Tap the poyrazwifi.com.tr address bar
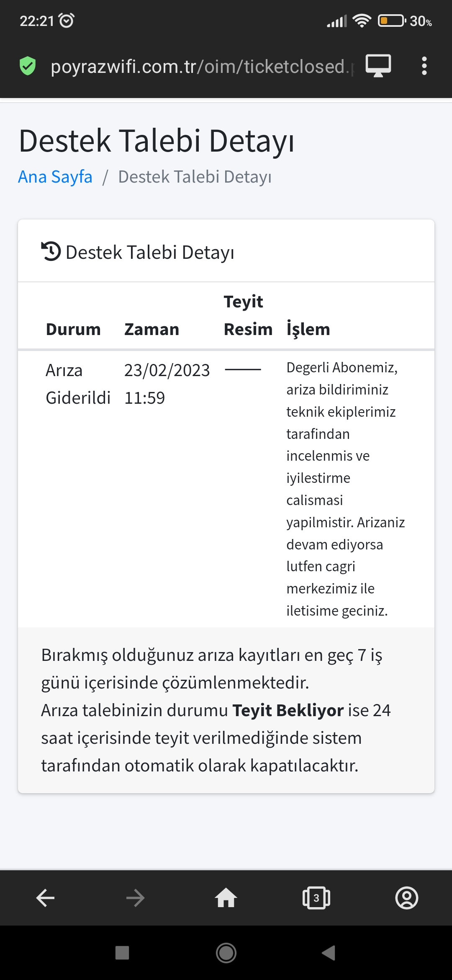Screen dimensions: 452x980 click(201, 67)
